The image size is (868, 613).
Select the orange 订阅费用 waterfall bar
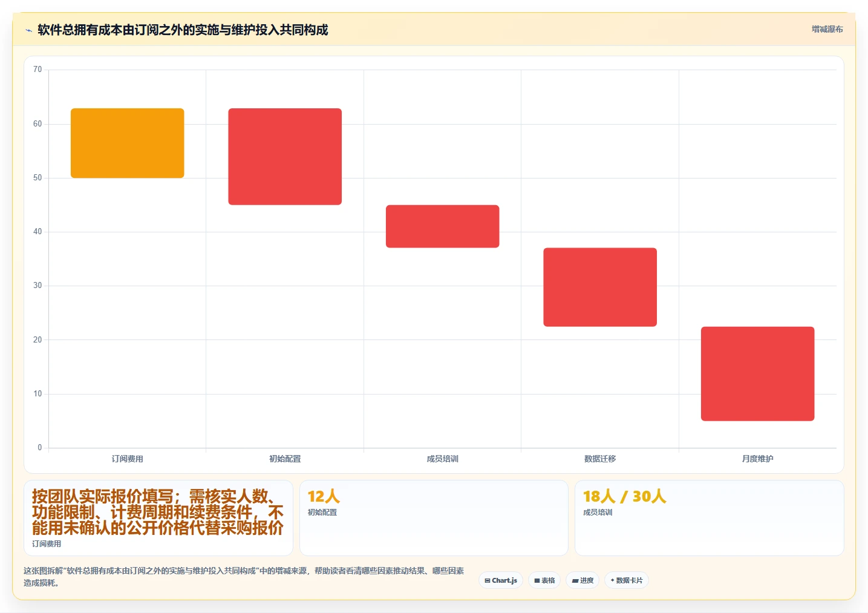127,143
